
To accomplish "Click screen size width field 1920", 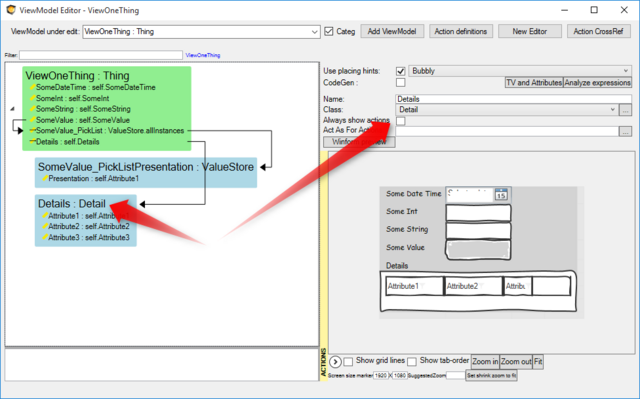I will 381,375.
